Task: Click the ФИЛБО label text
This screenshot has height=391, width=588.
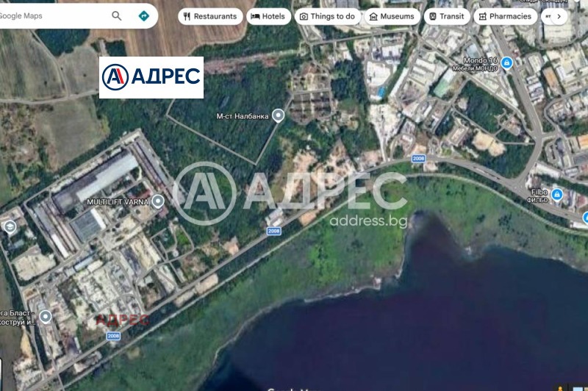Action: pyautogui.click(x=537, y=200)
